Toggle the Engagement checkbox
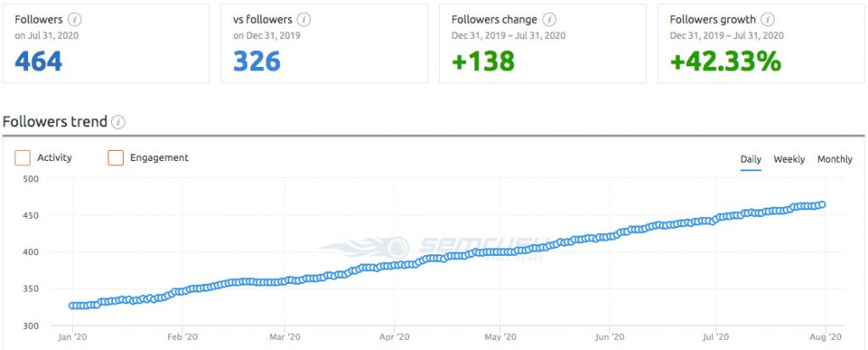 click(115, 158)
